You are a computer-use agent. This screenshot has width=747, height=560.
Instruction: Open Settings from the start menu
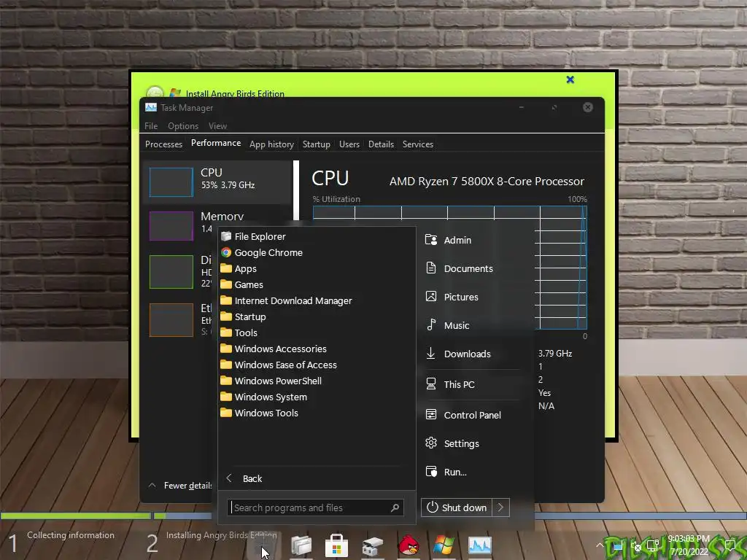point(461,444)
